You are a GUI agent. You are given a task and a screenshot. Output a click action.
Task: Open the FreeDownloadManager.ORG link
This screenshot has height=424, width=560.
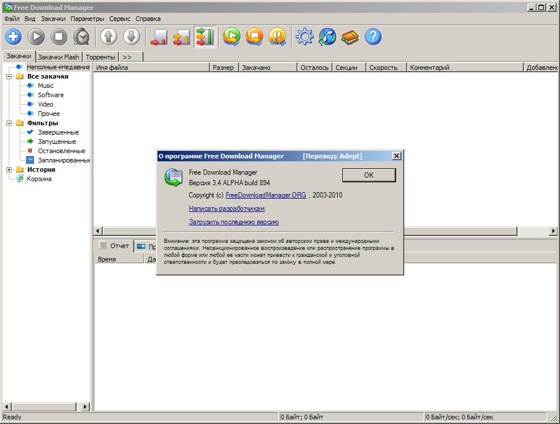click(266, 195)
